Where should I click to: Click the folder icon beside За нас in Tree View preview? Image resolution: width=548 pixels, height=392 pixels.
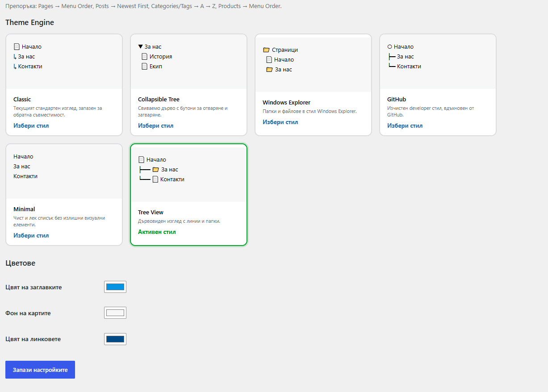155,169
